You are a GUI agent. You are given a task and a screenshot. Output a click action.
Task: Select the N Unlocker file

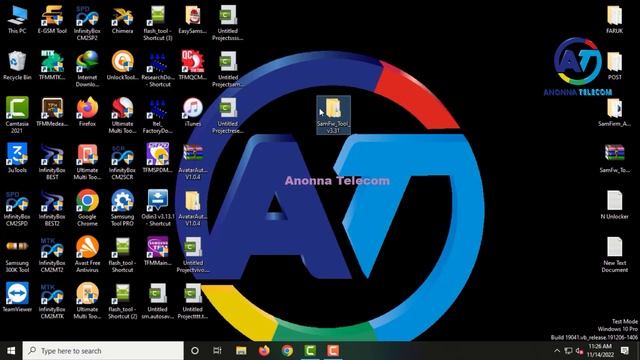[614, 205]
